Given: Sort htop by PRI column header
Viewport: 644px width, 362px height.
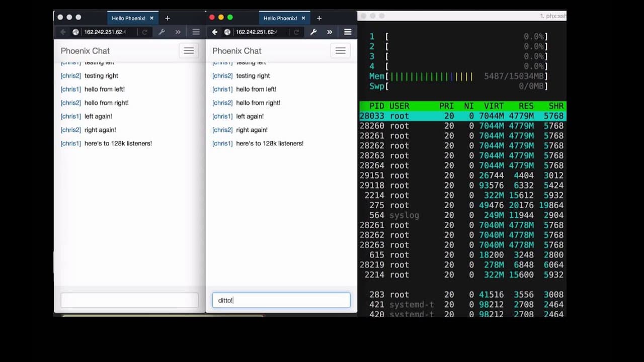Looking at the screenshot, I should pyautogui.click(x=446, y=106).
